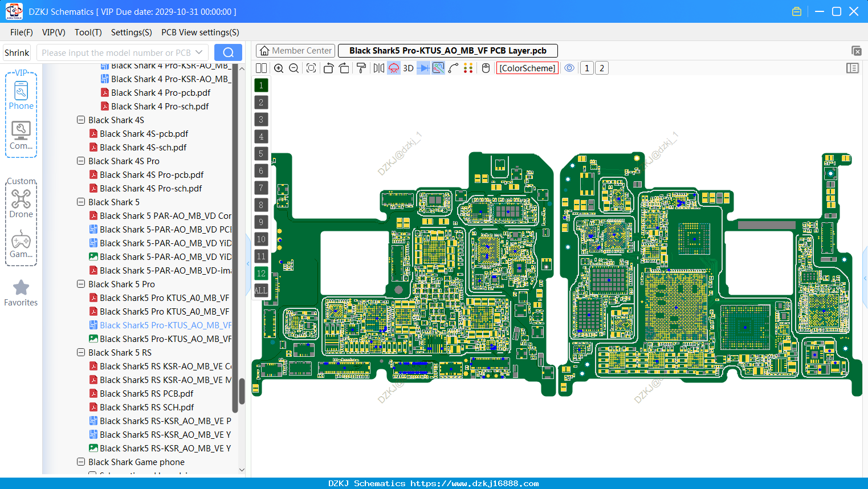The height and width of the screenshot is (489, 868).
Task: Collapse the Black Shark 4S folder
Action: (x=81, y=120)
